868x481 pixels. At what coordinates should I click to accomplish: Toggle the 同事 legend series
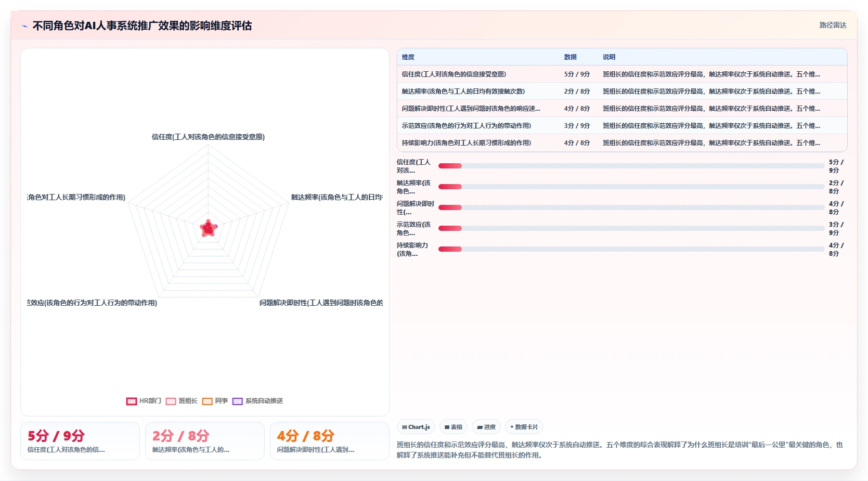coord(215,401)
